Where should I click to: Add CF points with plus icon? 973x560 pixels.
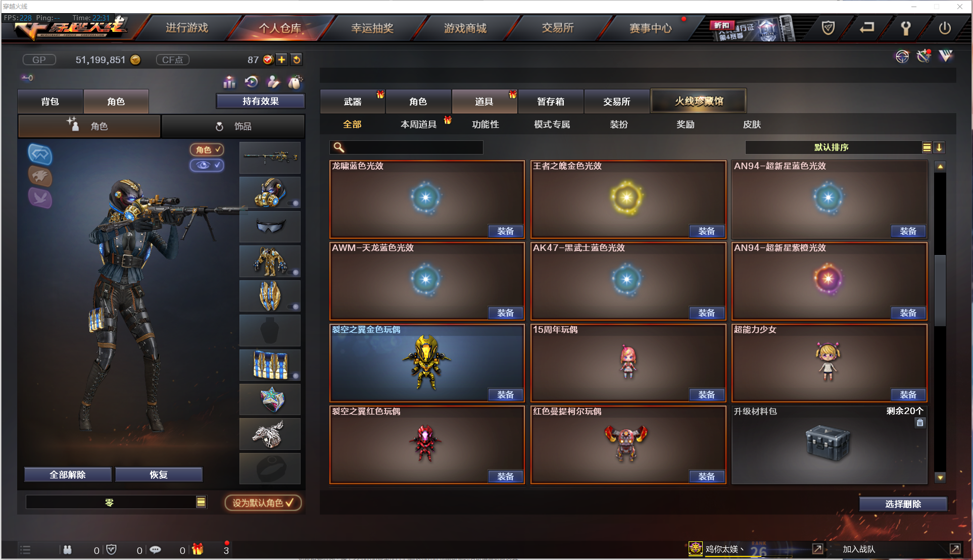(x=281, y=60)
